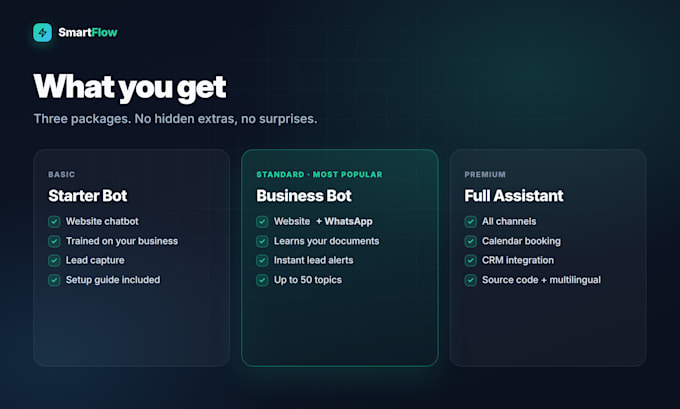Click the checkmark beside Lead capture
The image size is (680, 409).
(x=54, y=260)
